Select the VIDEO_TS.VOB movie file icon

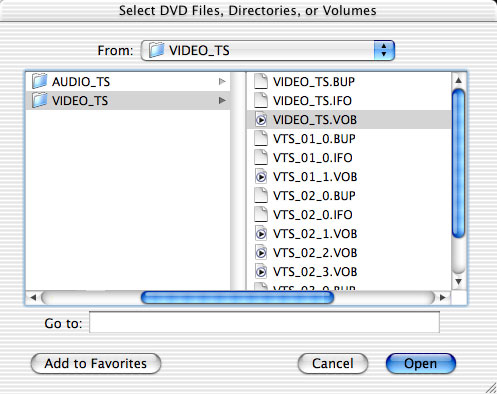click(261, 120)
